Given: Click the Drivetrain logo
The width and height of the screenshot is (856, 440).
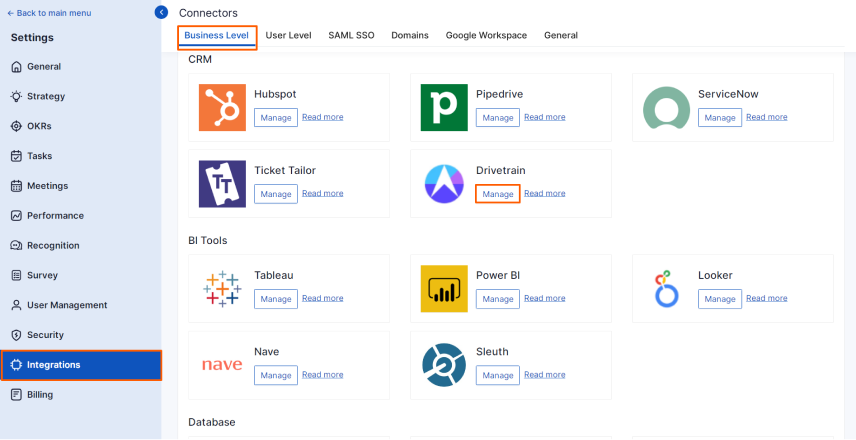Looking at the screenshot, I should [x=444, y=184].
